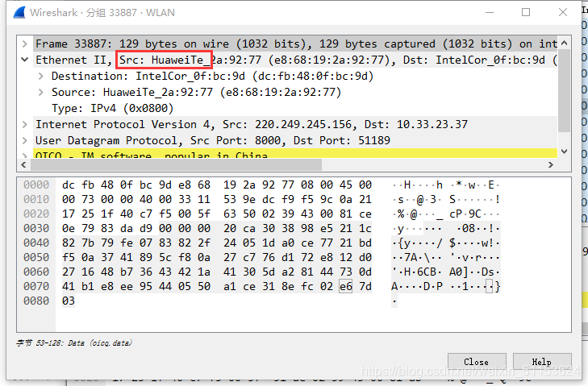Image resolution: width=588 pixels, height=386 pixels.
Task: Click hex offset 0050 in bytes pane
Action: tap(36, 257)
